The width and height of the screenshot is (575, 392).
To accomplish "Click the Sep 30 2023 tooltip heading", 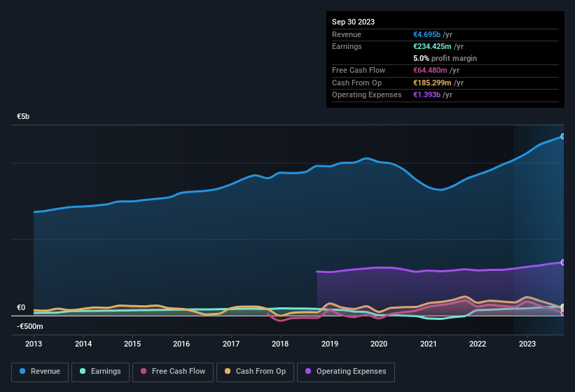I will point(353,22).
